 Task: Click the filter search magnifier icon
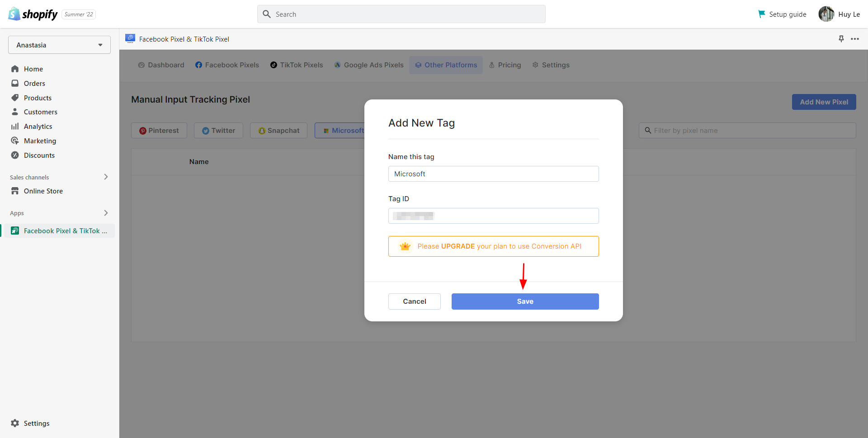[x=648, y=130]
